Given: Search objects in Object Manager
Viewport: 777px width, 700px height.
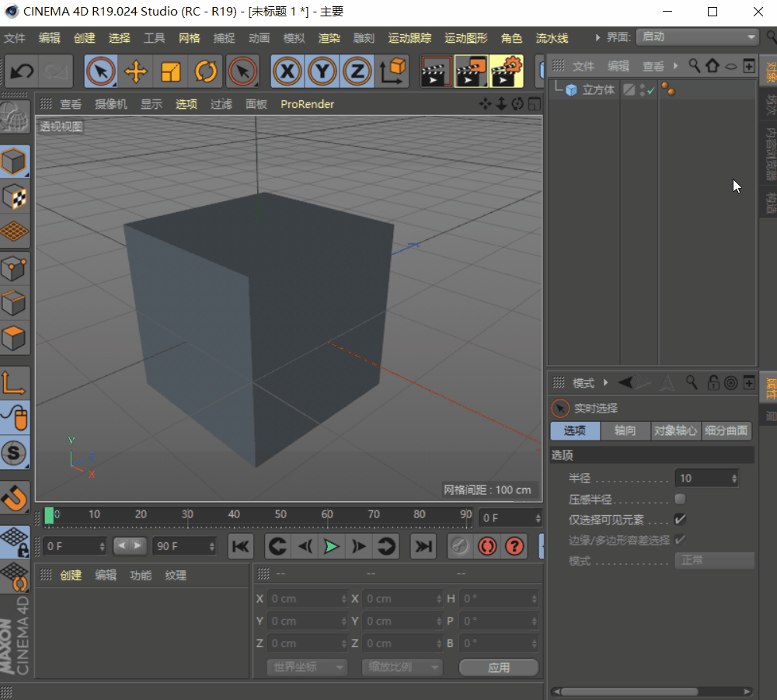Looking at the screenshot, I should [694, 66].
